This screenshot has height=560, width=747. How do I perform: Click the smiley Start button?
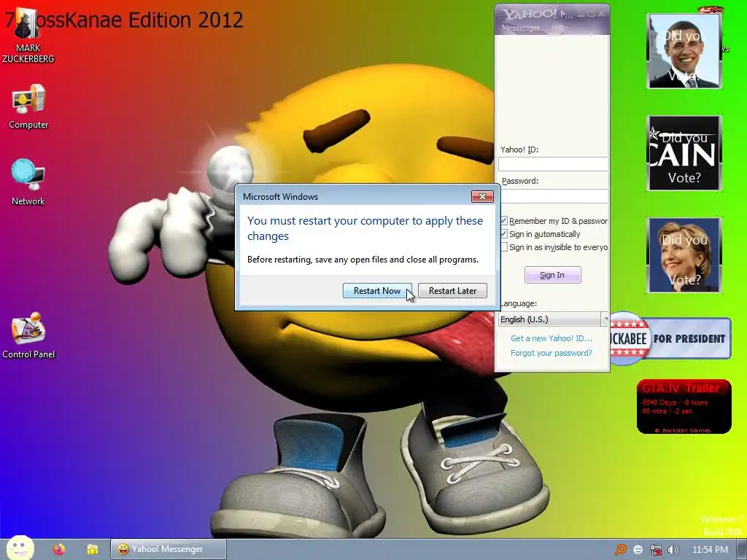(x=20, y=548)
